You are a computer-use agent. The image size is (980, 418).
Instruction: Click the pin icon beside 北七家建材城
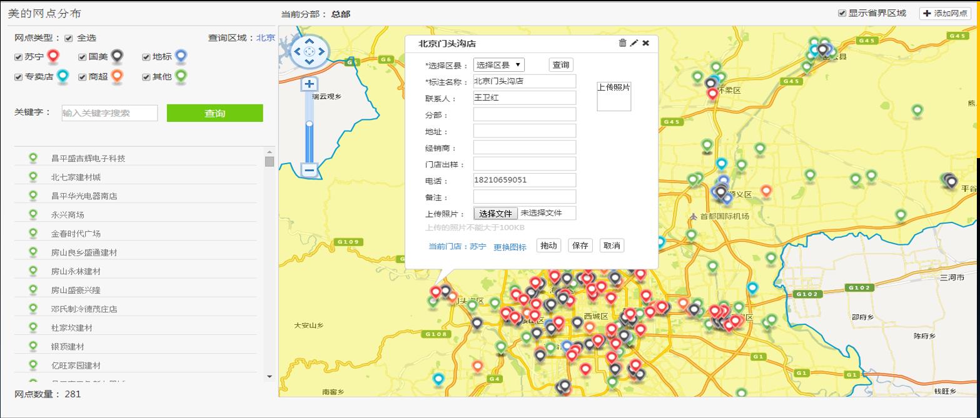(33, 177)
